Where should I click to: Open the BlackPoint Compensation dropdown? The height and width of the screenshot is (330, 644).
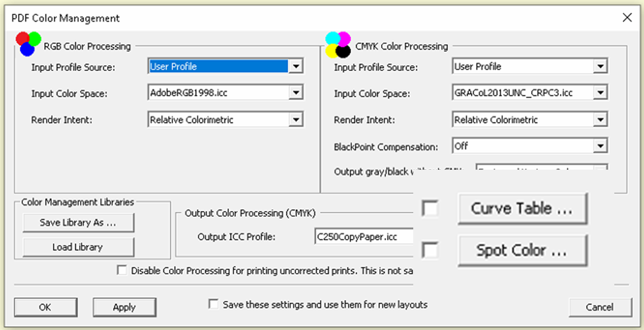[601, 145]
